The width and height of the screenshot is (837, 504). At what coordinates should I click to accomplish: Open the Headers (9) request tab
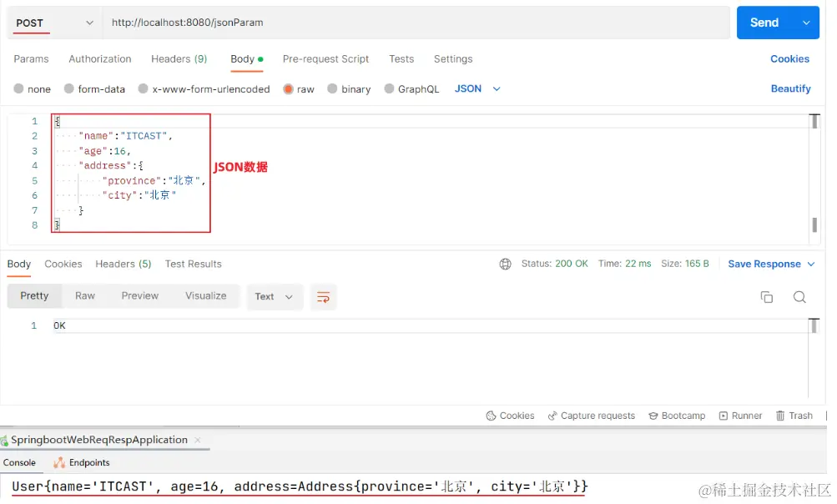[179, 58]
